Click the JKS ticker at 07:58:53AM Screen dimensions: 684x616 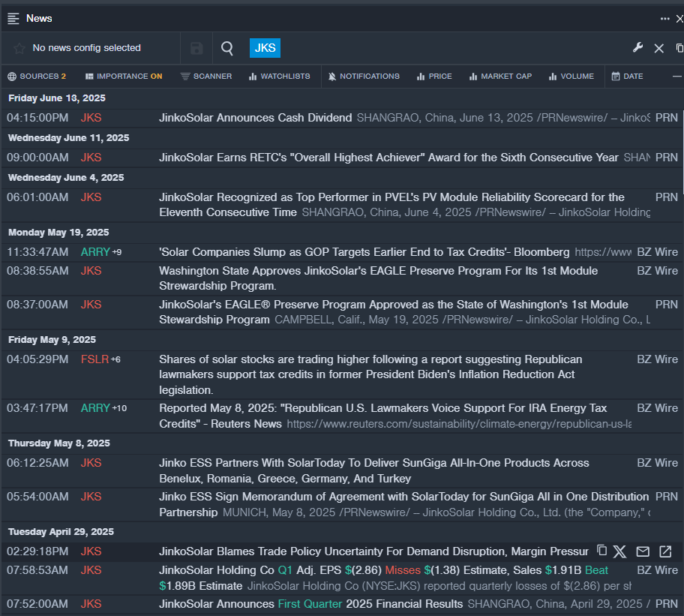91,570
